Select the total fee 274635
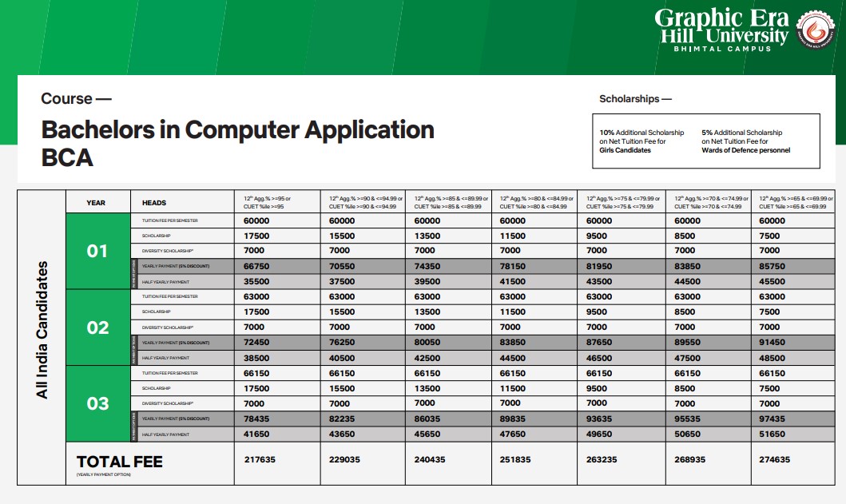The image size is (846, 504). (x=774, y=460)
